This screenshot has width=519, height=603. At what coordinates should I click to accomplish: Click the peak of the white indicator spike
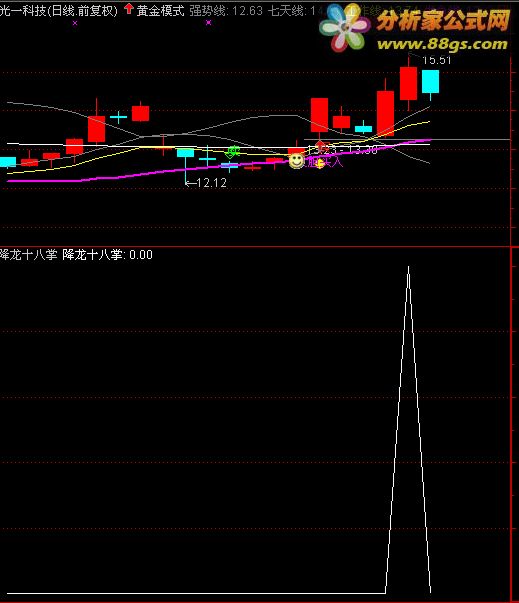pyautogui.click(x=408, y=267)
